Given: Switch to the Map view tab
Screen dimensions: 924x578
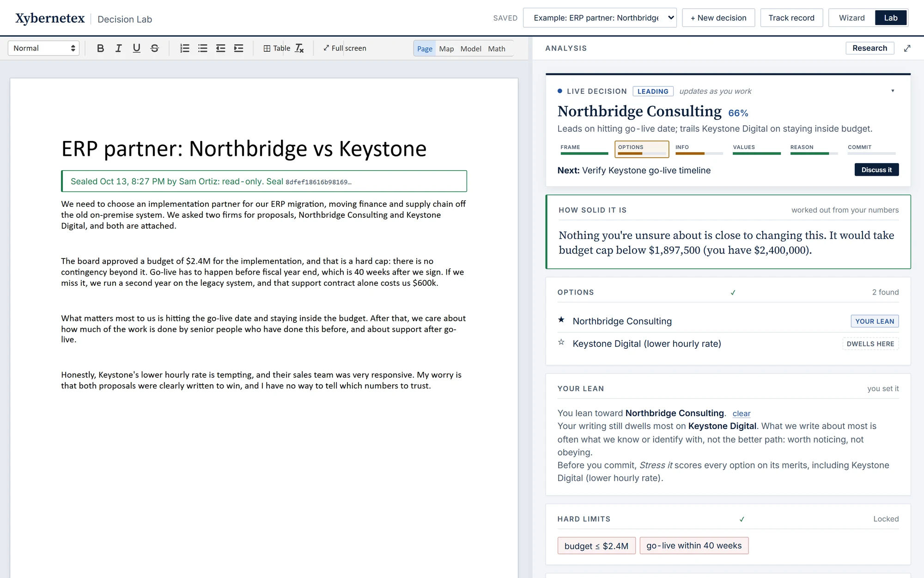Looking at the screenshot, I should click(446, 49).
